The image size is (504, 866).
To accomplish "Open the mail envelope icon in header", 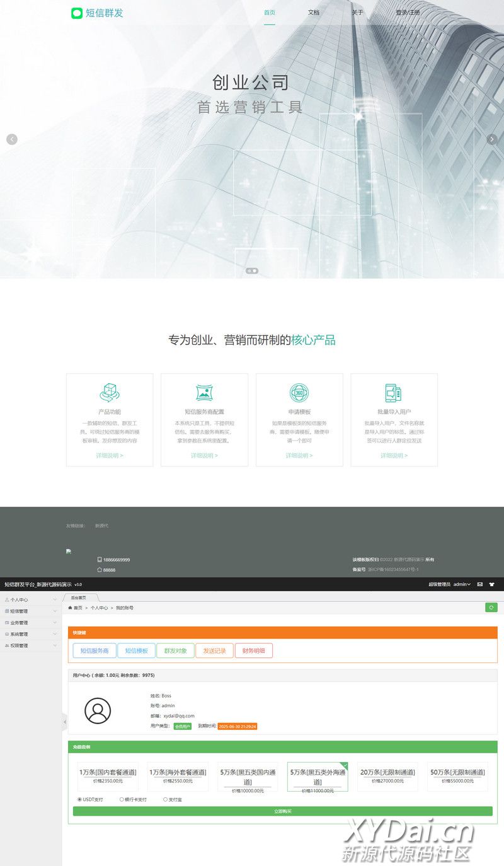I will tap(480, 584).
